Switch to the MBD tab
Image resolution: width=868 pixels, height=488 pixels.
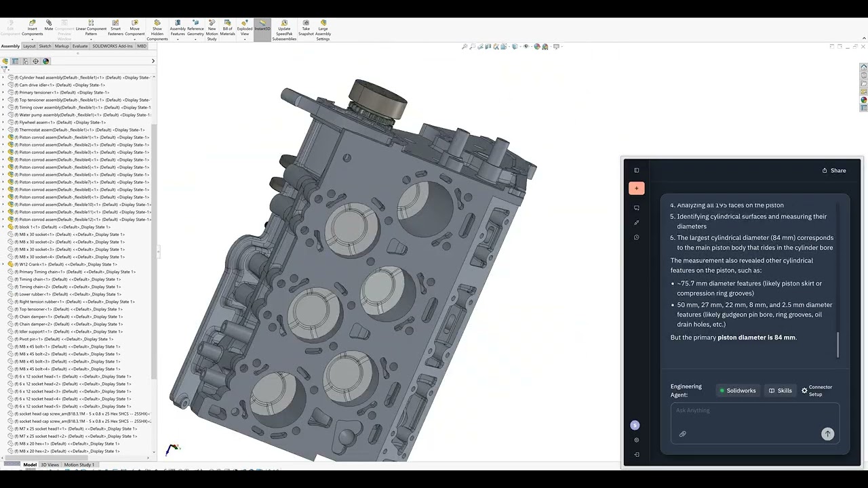pos(142,46)
